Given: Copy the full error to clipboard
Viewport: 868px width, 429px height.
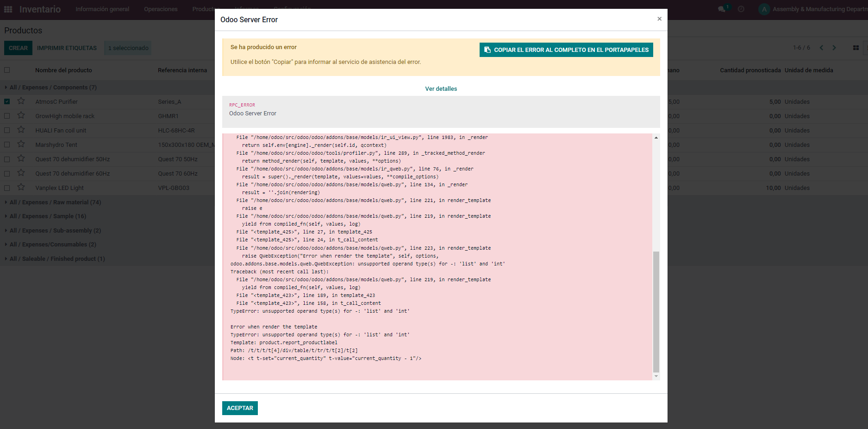Looking at the screenshot, I should [566, 50].
